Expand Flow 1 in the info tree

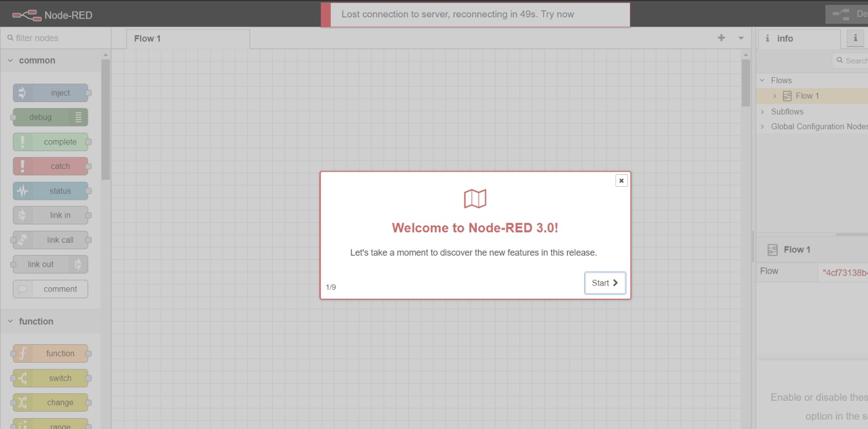pos(775,96)
